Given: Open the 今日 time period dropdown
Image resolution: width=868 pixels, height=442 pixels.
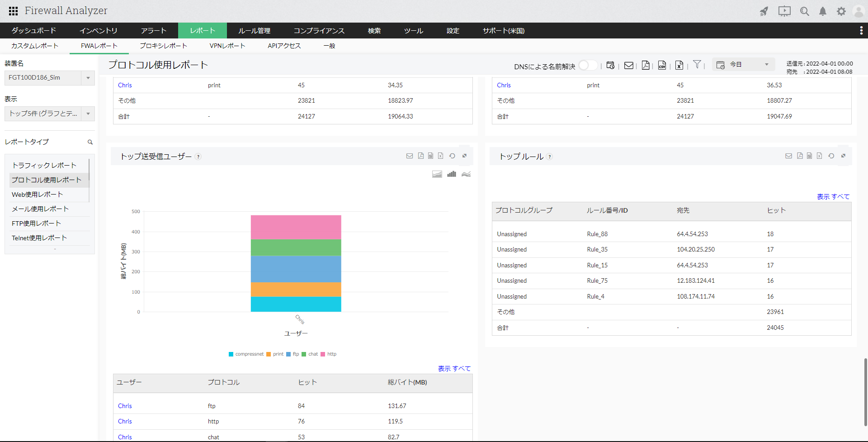Looking at the screenshot, I should click(744, 65).
